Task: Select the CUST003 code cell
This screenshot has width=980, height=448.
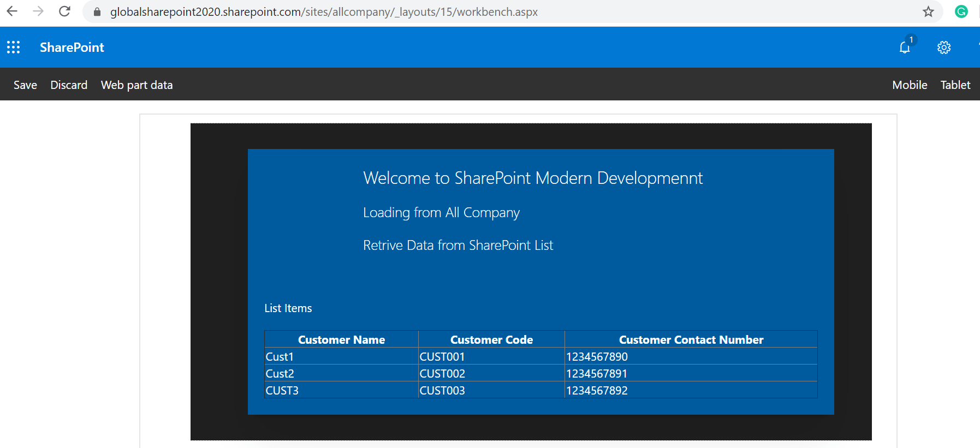Action: [x=492, y=390]
